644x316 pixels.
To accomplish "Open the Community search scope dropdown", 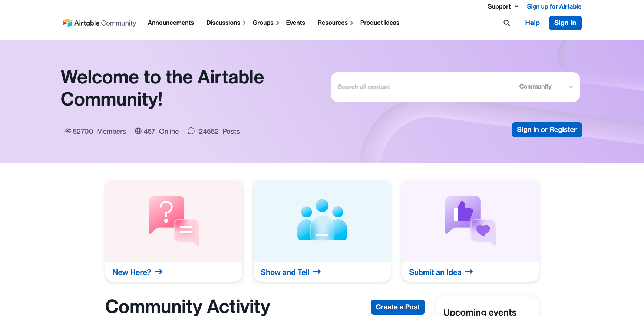I will [x=546, y=87].
